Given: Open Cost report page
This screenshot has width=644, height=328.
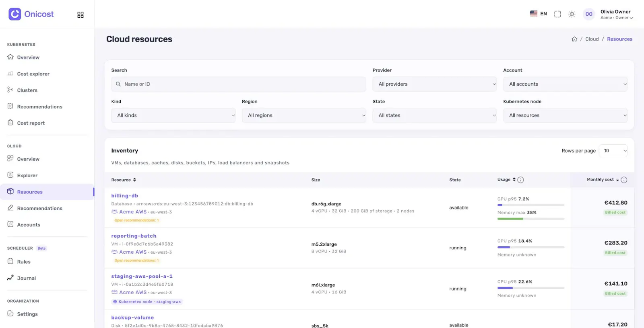Looking at the screenshot, I should [31, 123].
